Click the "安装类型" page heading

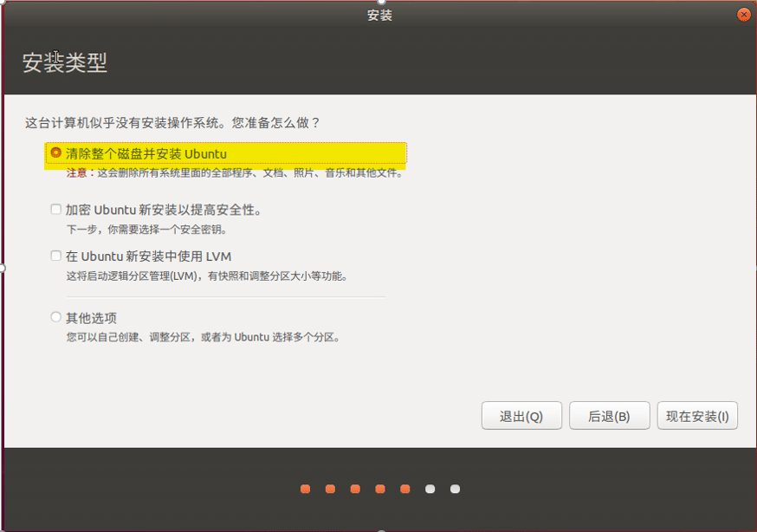click(x=65, y=63)
